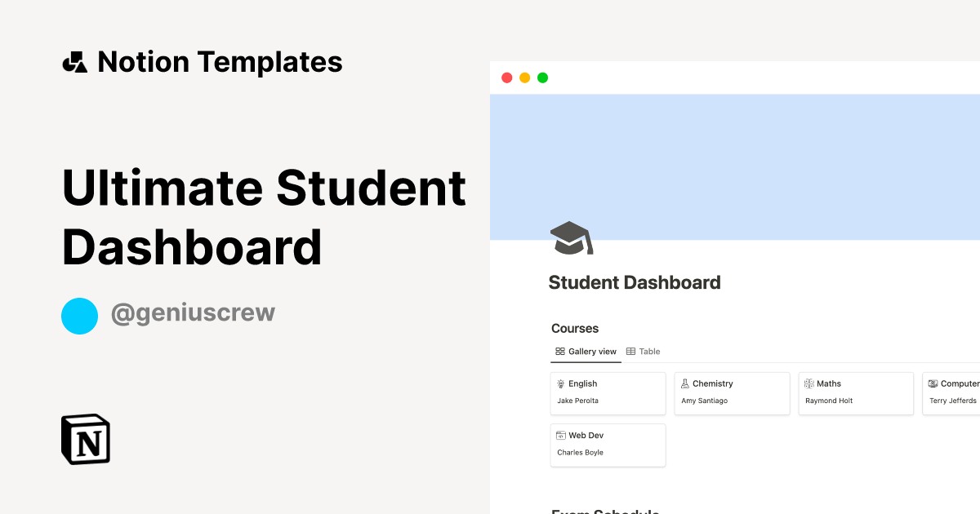Open the Web Dev course card
980x514 pixels.
point(608,445)
